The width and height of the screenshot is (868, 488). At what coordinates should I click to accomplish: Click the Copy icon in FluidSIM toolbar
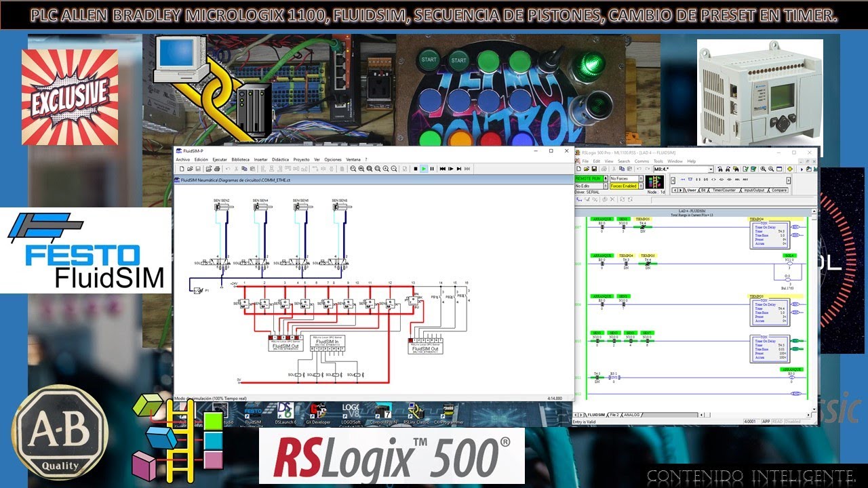coord(244,169)
